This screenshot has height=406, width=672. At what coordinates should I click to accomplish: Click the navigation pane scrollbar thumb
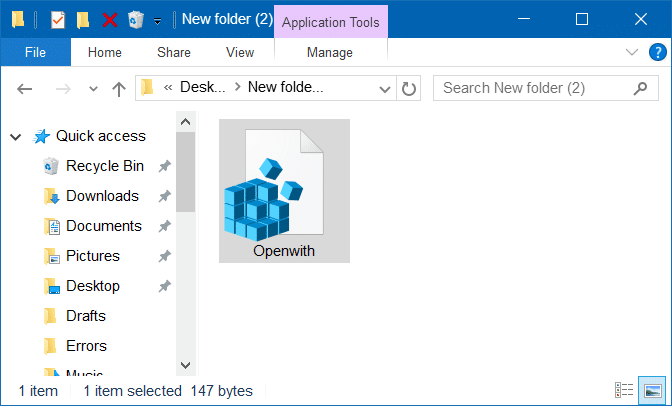[x=186, y=172]
